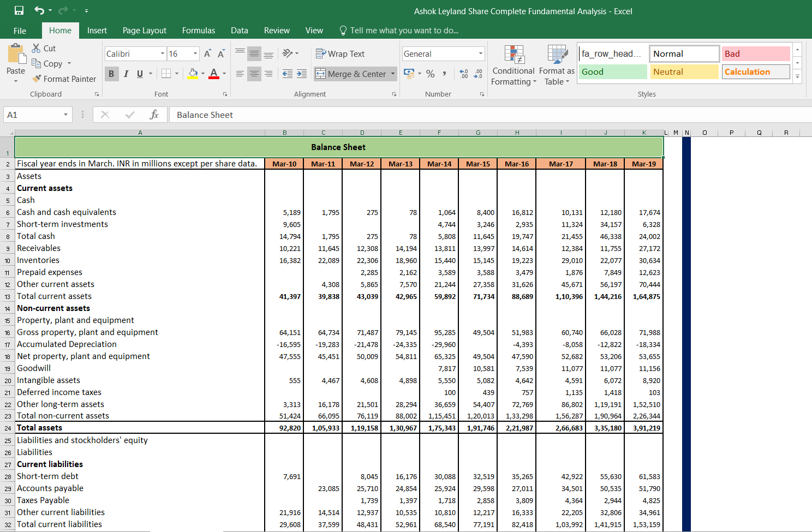Toggle Italic formatting
The width and height of the screenshot is (812, 532).
126,74
